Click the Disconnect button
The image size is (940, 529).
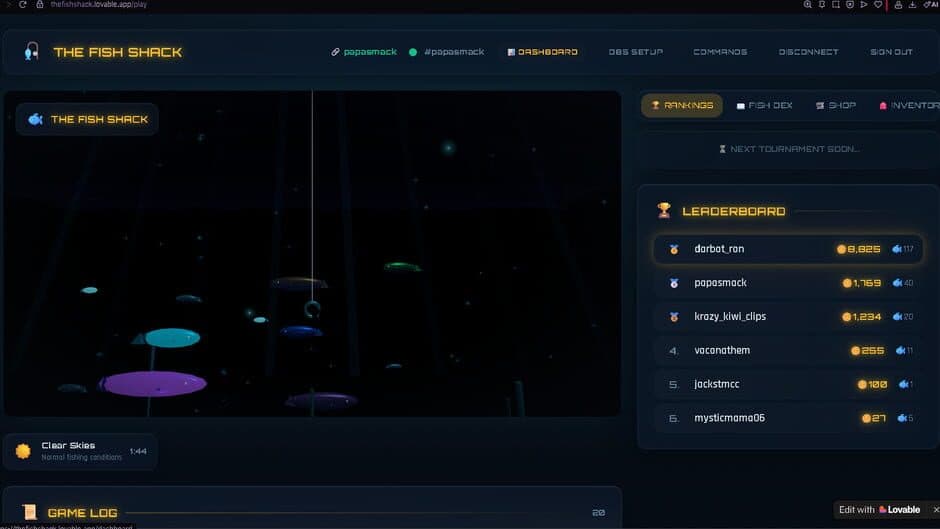(808, 52)
